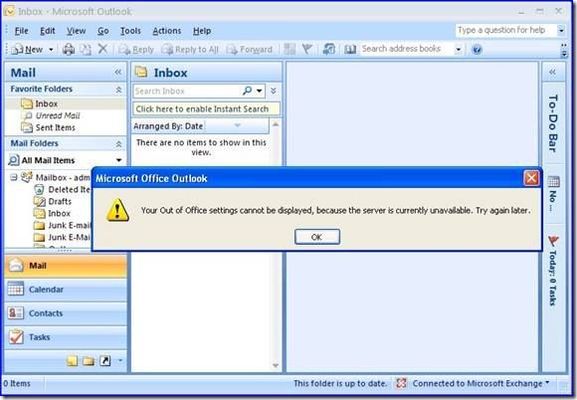Switch to Mail navigation button
The width and height of the screenshot is (577, 400).
click(66, 266)
